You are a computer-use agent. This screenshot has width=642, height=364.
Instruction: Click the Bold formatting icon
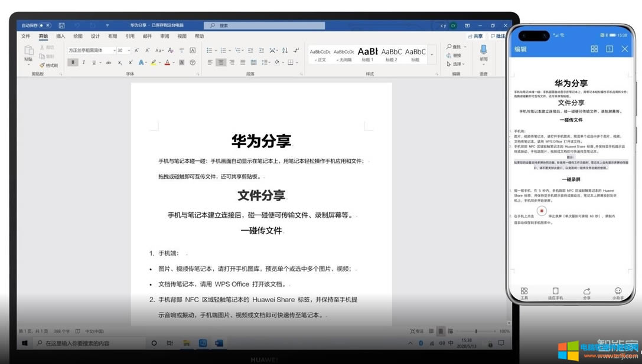coord(73,63)
